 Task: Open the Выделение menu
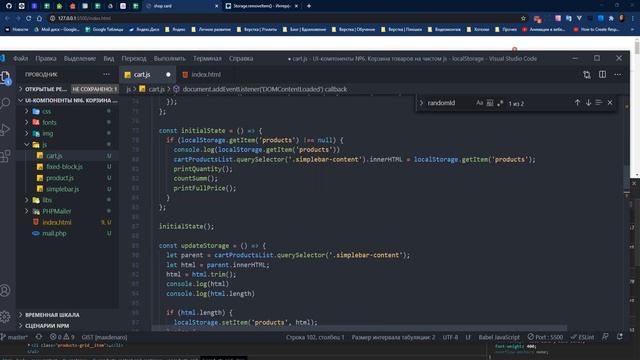80,58
